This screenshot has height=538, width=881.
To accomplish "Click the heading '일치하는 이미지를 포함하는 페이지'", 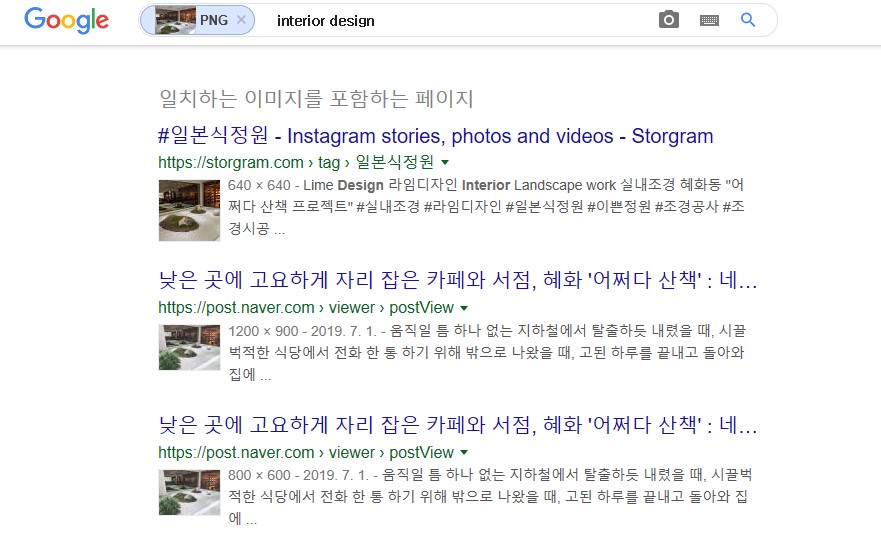I will (316, 99).
